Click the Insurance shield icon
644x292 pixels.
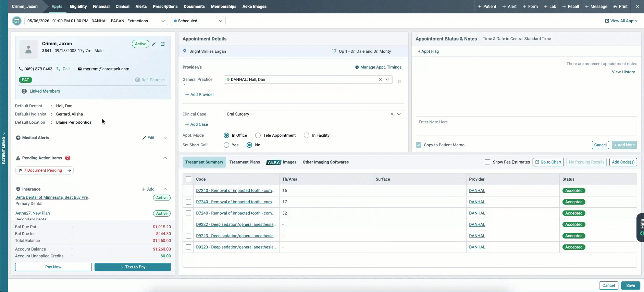coord(18,189)
